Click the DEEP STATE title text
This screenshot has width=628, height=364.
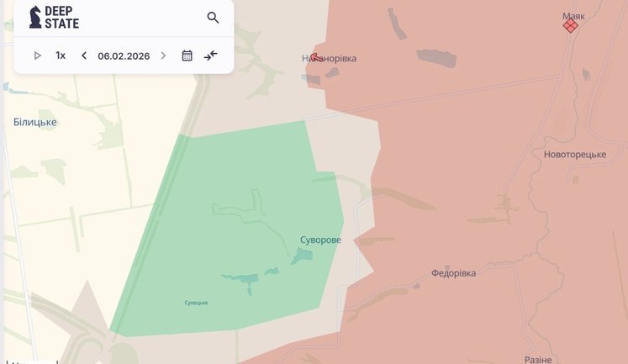tap(62, 18)
